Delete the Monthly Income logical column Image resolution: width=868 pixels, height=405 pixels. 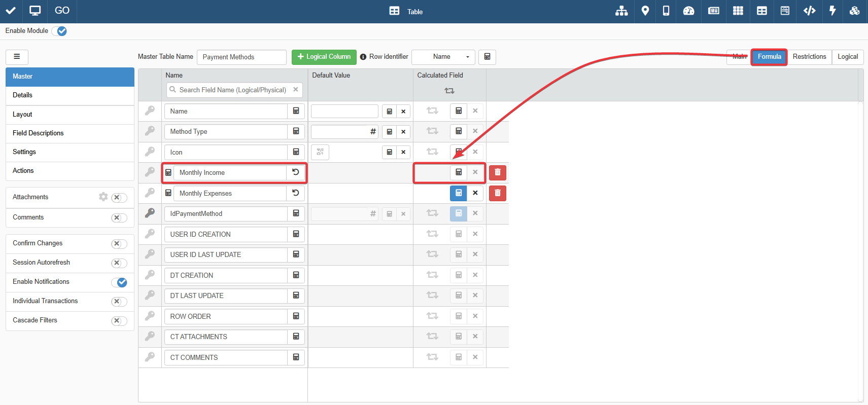pos(498,172)
